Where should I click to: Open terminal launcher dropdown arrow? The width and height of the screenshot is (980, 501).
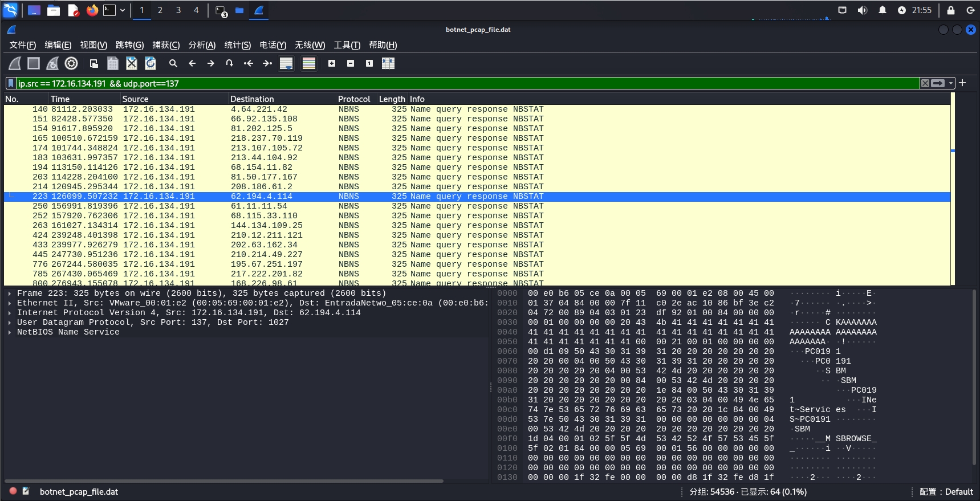(x=123, y=10)
